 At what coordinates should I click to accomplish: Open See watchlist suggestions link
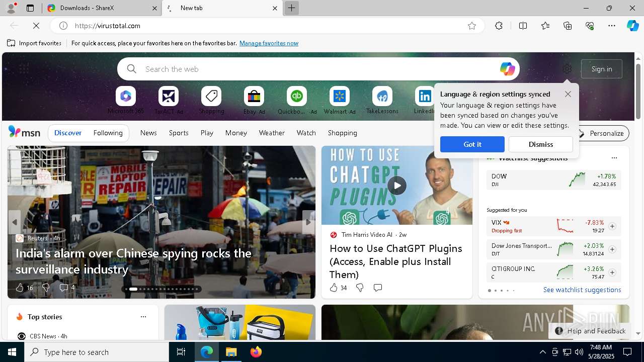(582, 290)
